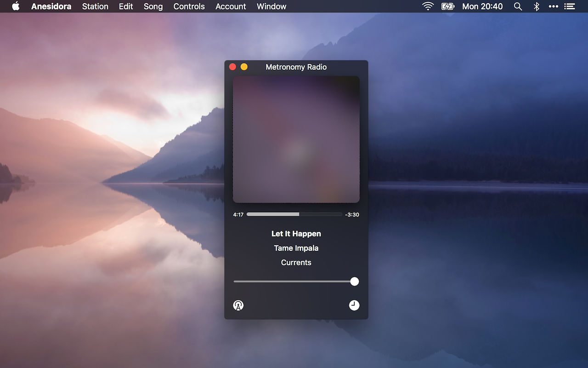
Task: Click the song progress bar
Action: 294,214
